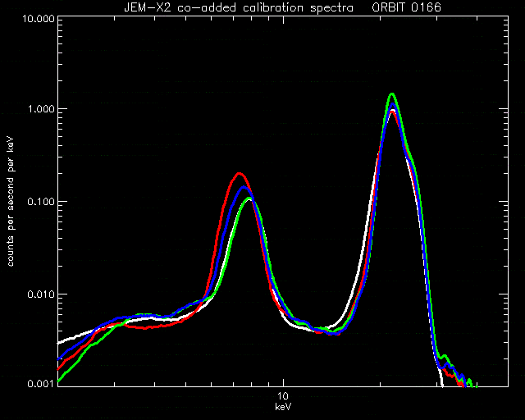Click the 10.000 y-axis tick label

39,18
